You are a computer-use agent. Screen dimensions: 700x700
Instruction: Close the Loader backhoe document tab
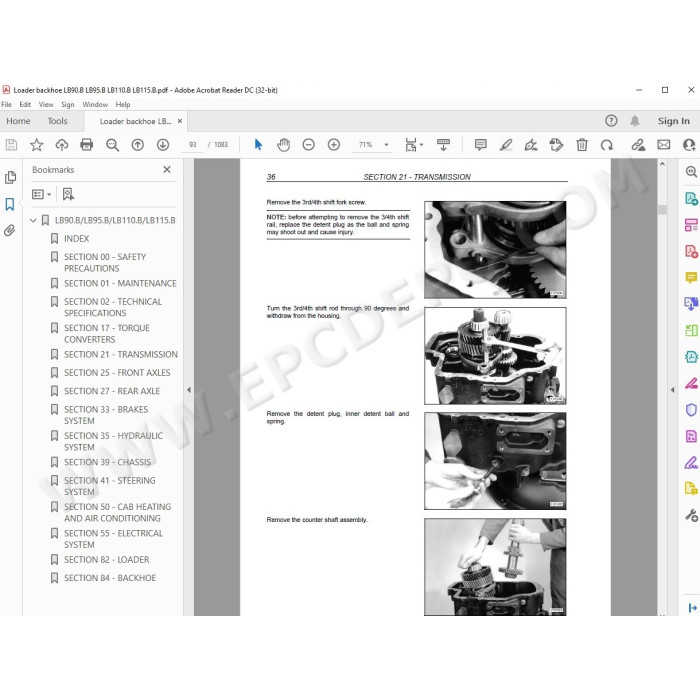click(180, 121)
